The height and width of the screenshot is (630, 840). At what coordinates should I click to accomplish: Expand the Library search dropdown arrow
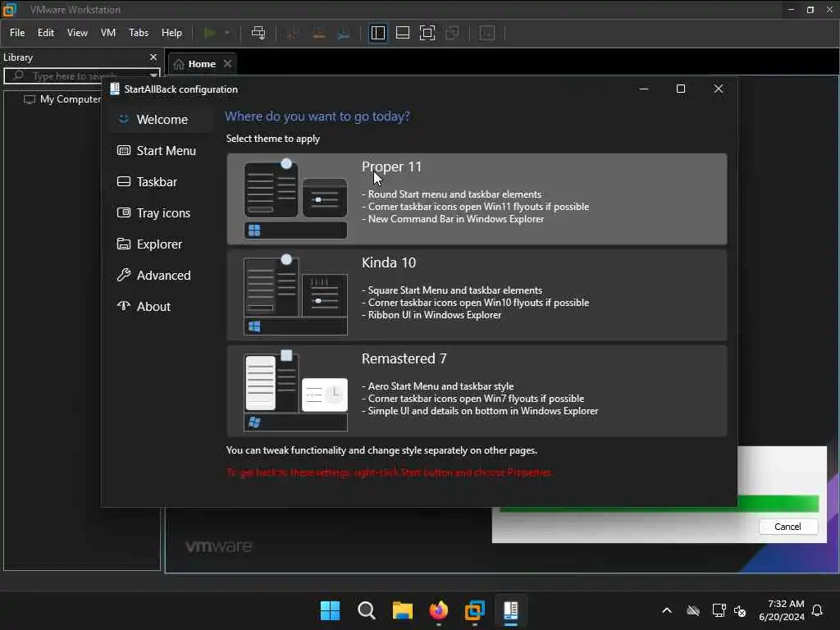[153, 75]
